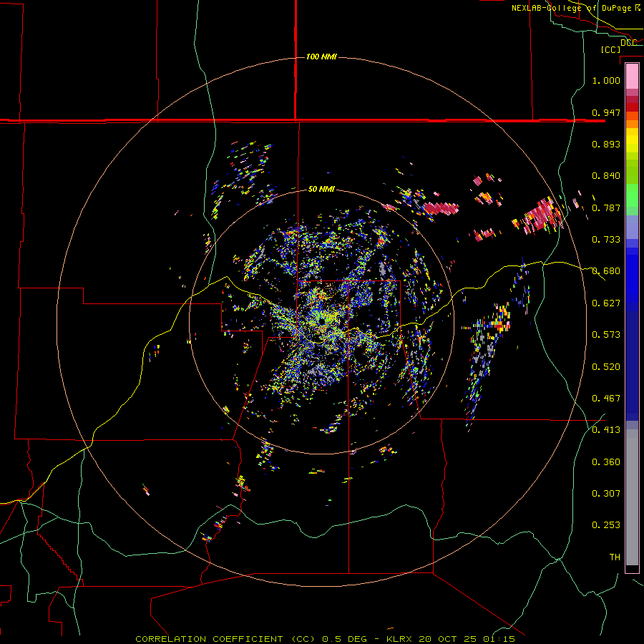Select the 0.947 scale value
Viewport: 644px width, 644px height.
coord(606,112)
